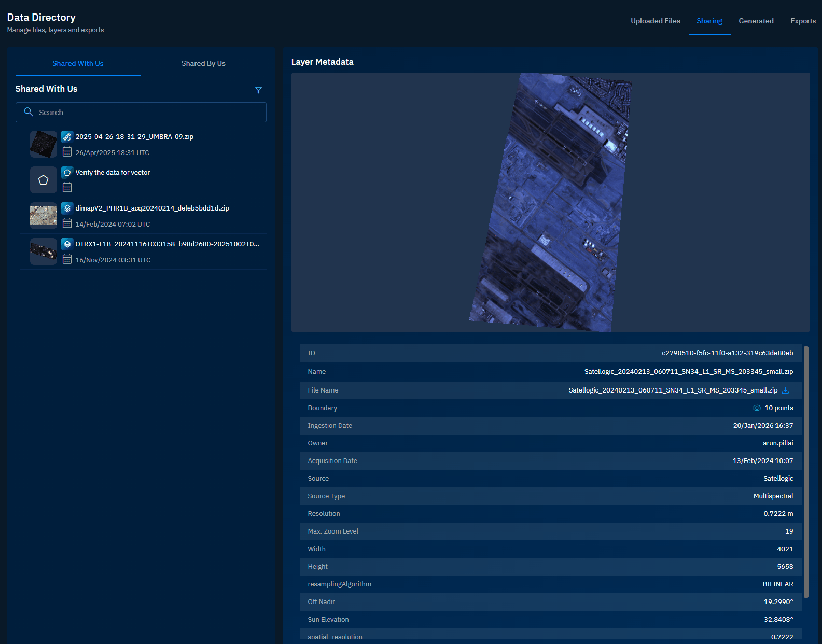Viewport: 822px width, 644px height.
Task: Click the satellite image preview in Layer Metadata
Action: [x=550, y=202]
